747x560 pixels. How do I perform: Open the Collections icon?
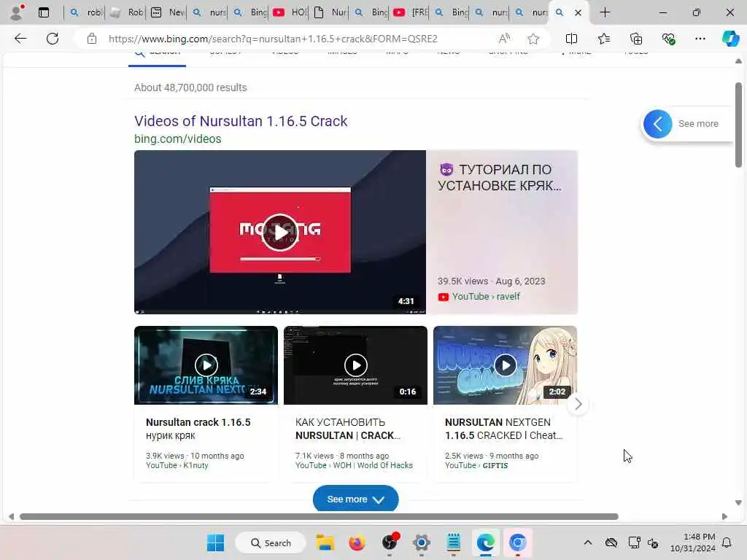click(x=636, y=39)
